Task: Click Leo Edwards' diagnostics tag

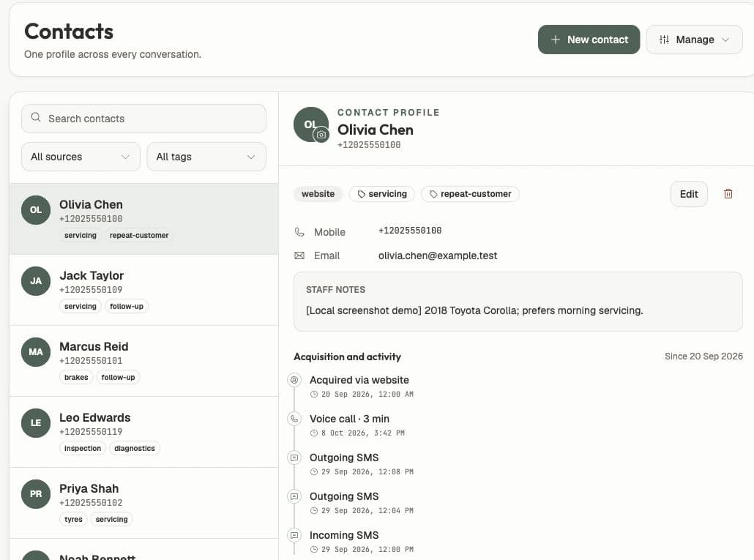Action: 135,449
